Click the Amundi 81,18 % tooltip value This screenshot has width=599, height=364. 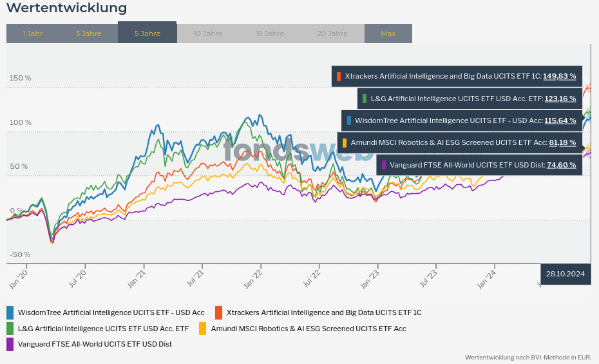point(562,142)
